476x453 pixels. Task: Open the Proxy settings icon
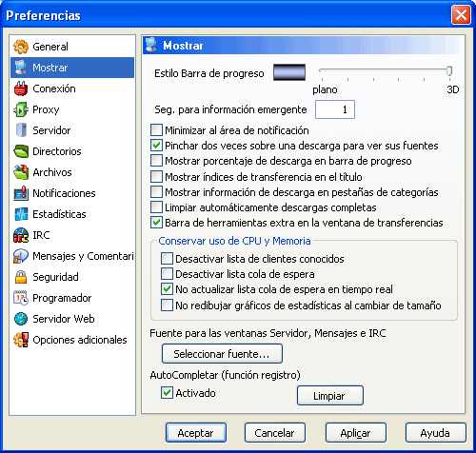pos(21,109)
